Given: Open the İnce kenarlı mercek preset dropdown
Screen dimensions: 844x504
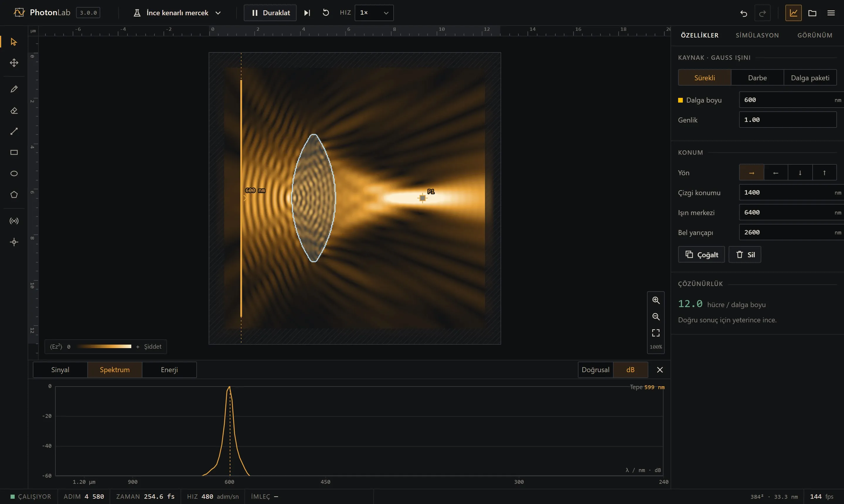Looking at the screenshot, I should 177,13.
